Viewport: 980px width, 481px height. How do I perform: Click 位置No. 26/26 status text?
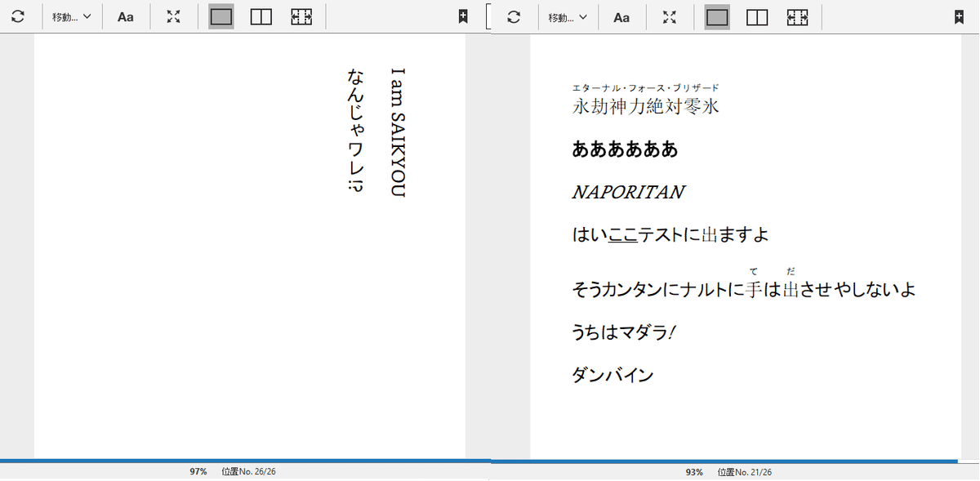[248, 472]
